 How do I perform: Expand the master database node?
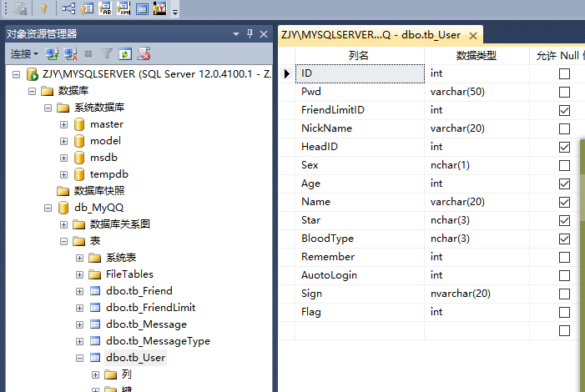[63, 124]
